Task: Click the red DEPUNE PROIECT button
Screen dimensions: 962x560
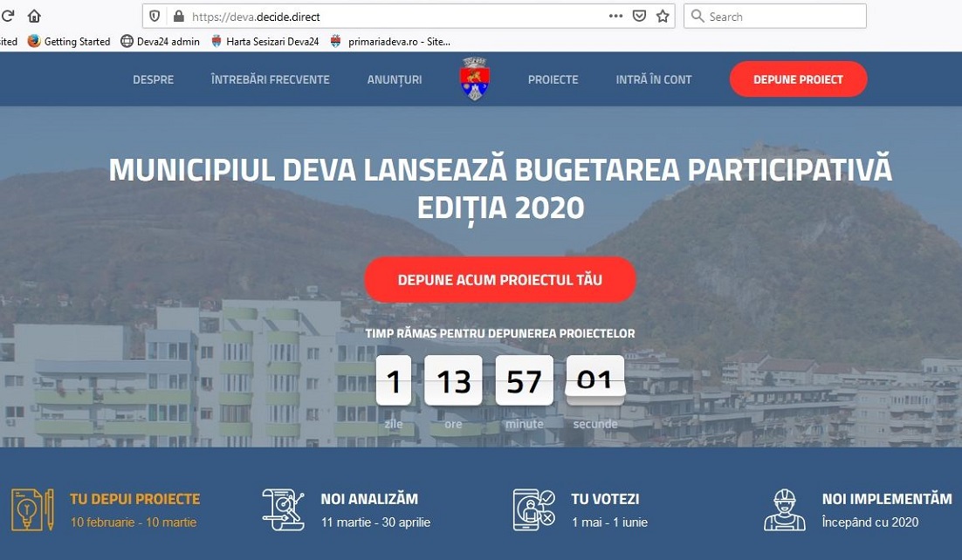Action: (x=798, y=79)
